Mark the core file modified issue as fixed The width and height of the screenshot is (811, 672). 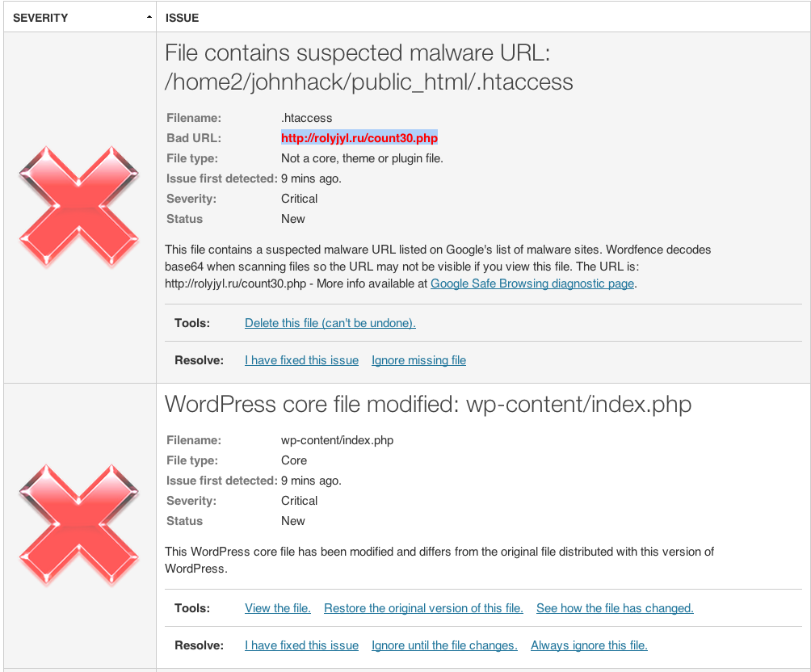click(301, 645)
